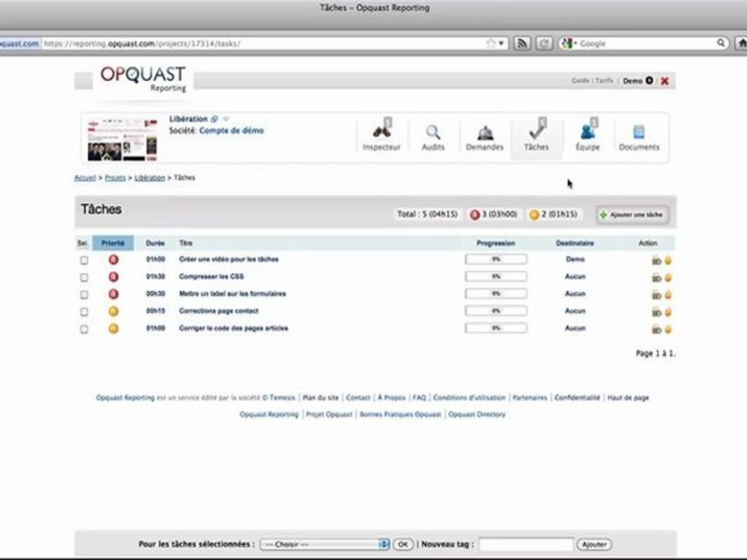Check the box for Mettre un label task
The image size is (747, 560).
tap(84, 295)
